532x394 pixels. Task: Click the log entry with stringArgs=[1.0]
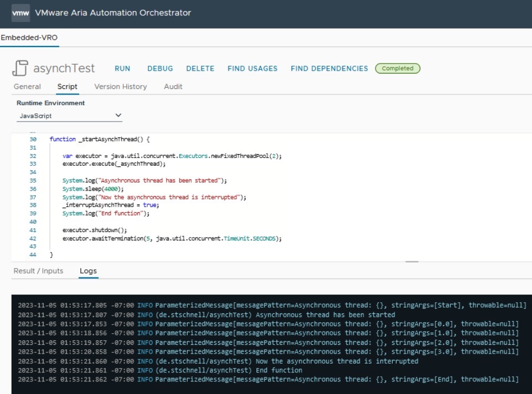268,333
